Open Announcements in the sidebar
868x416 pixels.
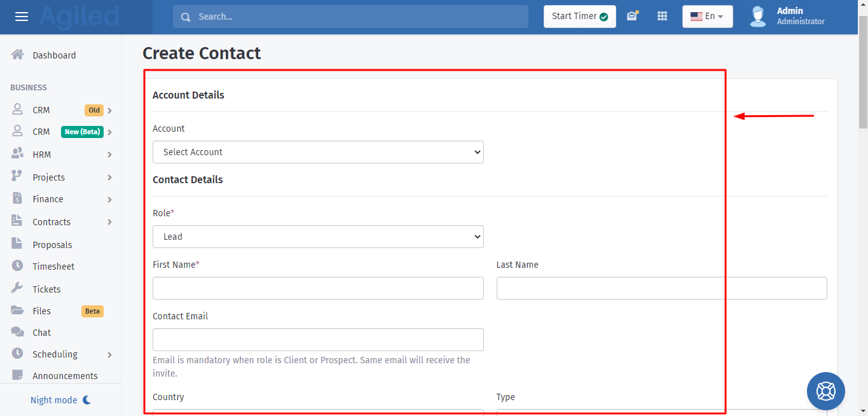pos(65,375)
